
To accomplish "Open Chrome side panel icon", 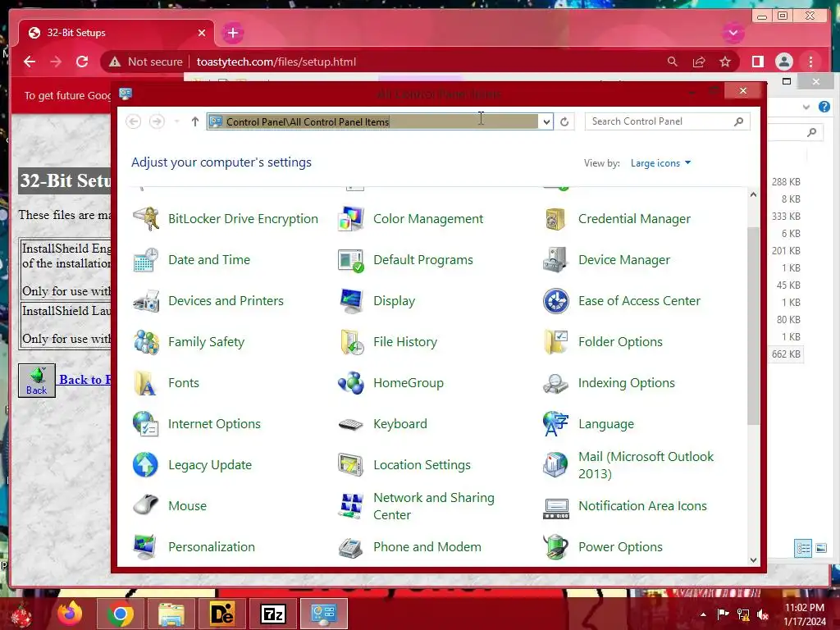I will click(757, 62).
